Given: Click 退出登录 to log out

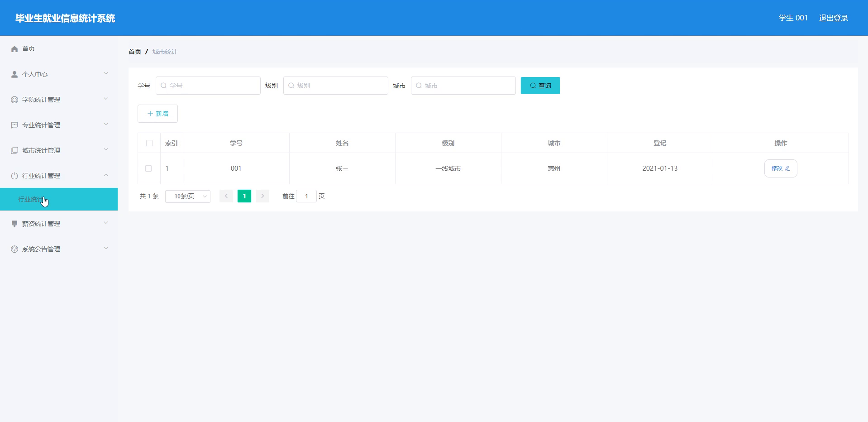Looking at the screenshot, I should pyautogui.click(x=834, y=18).
